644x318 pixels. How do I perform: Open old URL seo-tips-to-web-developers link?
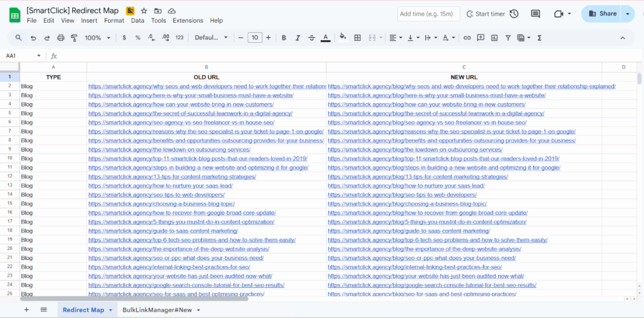tap(157, 195)
